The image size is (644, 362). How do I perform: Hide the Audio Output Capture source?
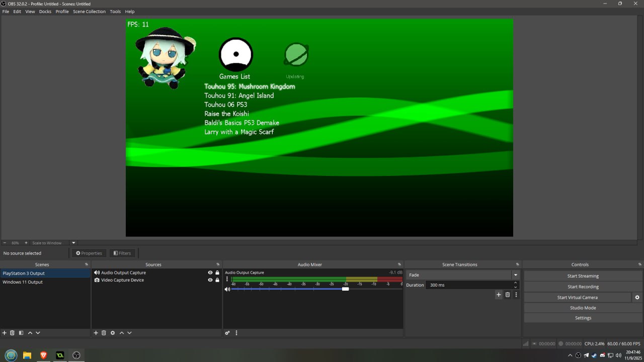[x=210, y=273]
